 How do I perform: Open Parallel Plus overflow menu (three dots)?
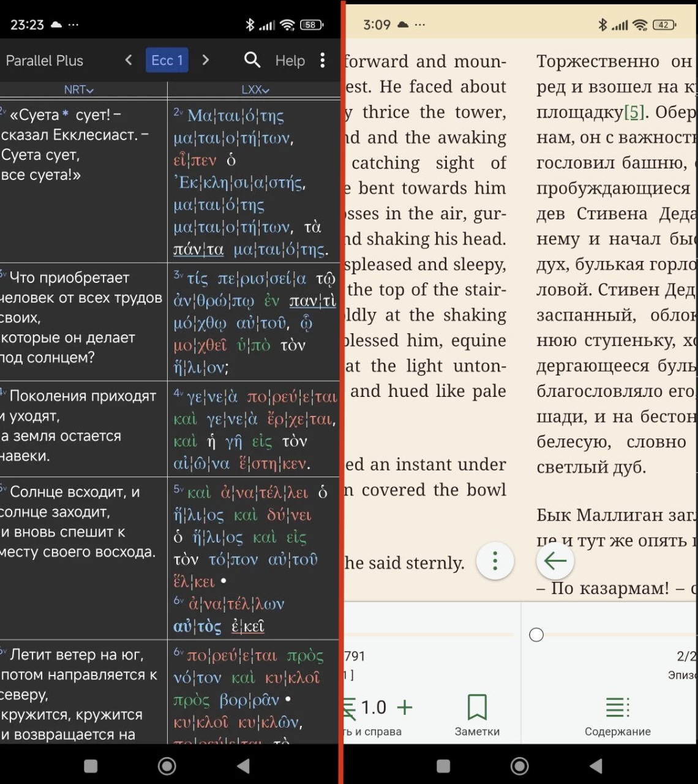(x=323, y=60)
